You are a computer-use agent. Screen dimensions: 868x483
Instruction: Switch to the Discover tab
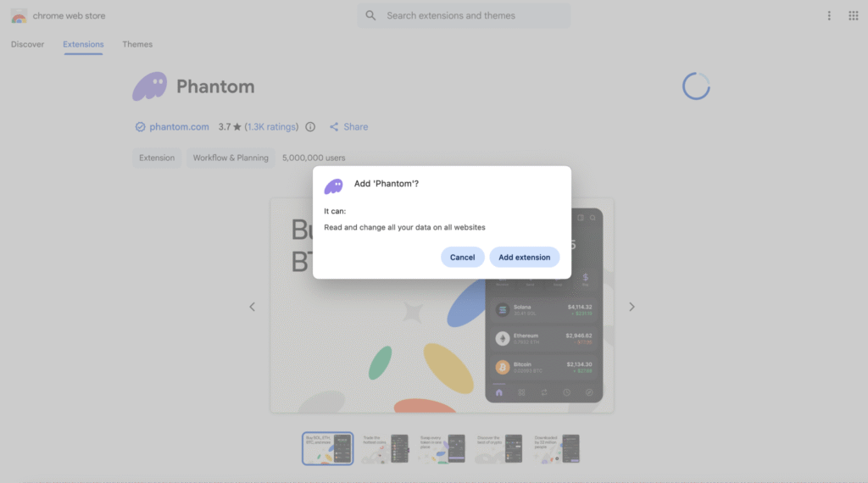(x=27, y=44)
